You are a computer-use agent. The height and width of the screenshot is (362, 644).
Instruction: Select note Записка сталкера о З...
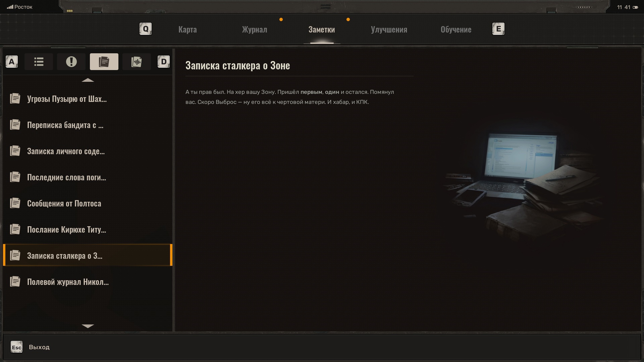click(88, 255)
